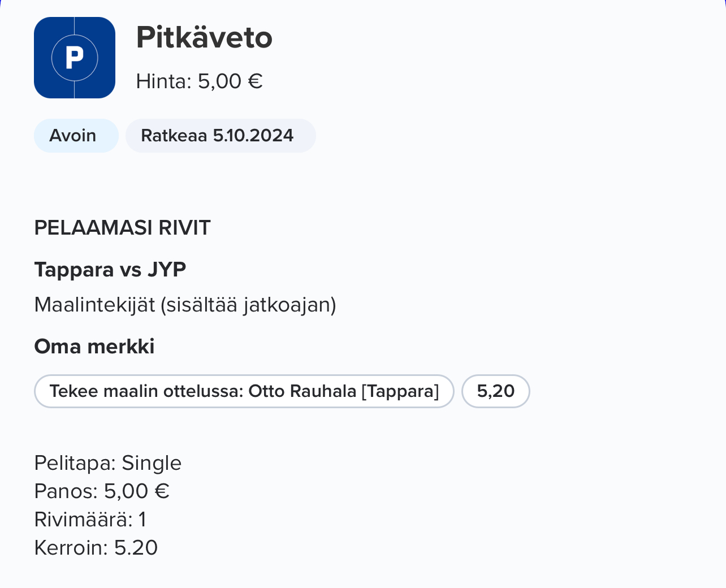Open the Maalintekijät market name
The width and height of the screenshot is (726, 588).
pos(94,305)
